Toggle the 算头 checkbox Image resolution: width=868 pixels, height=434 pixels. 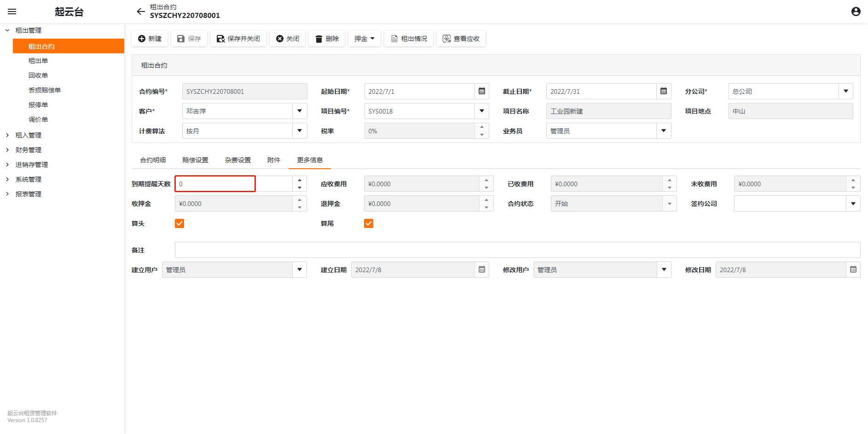(x=179, y=223)
